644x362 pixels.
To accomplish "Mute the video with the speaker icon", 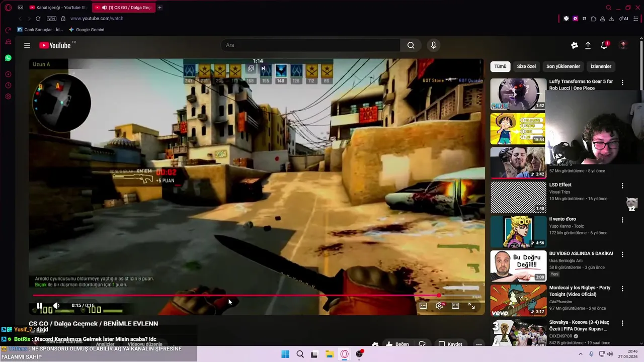I will [x=56, y=306].
